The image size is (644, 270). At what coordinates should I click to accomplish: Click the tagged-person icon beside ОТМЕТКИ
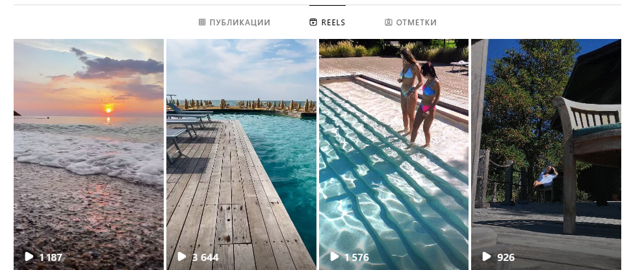[x=388, y=22]
